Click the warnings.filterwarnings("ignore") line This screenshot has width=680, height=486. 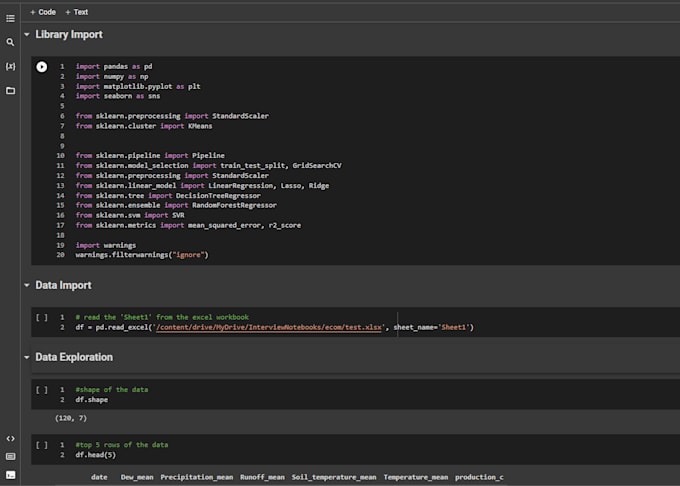(142, 255)
